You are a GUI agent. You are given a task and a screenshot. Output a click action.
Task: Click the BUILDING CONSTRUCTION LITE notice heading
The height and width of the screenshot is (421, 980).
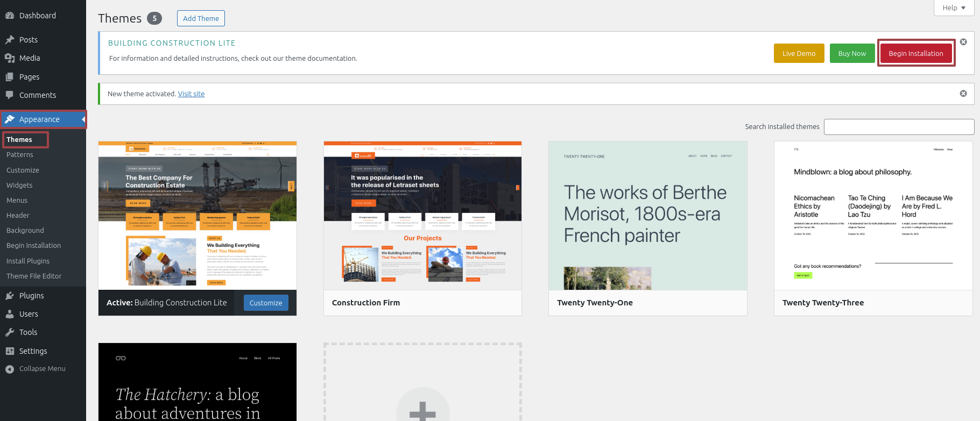[x=172, y=43]
